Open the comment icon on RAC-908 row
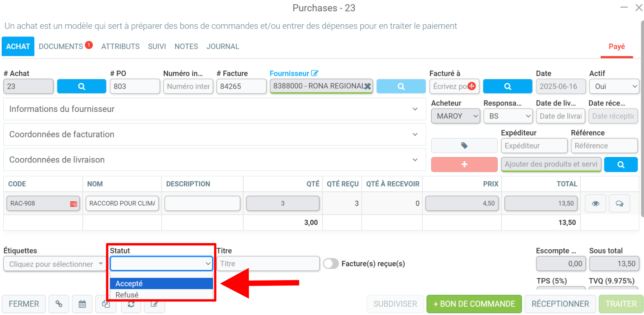Image resolution: width=644 pixels, height=315 pixels. pos(619,204)
